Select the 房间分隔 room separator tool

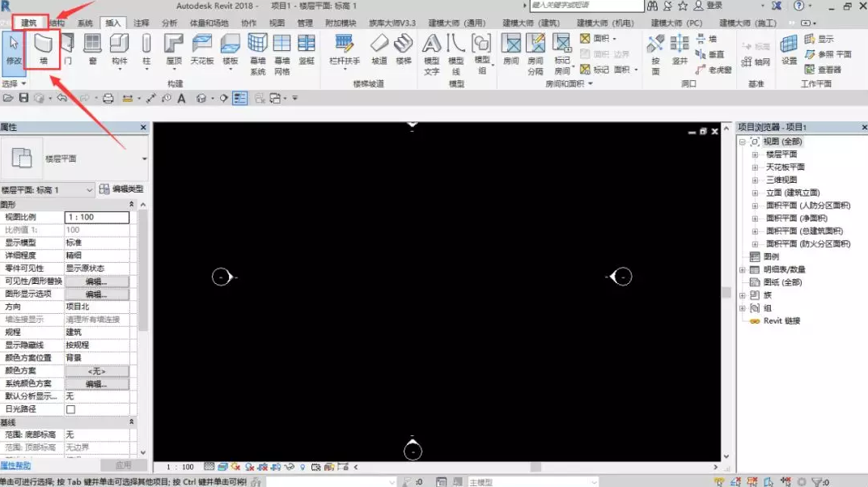[536, 53]
